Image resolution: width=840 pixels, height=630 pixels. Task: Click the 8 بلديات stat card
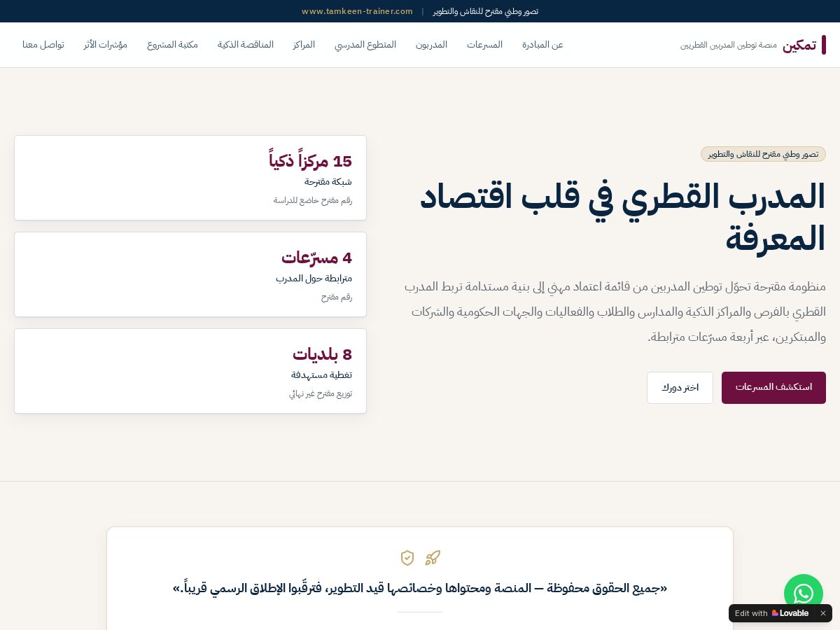coord(190,371)
